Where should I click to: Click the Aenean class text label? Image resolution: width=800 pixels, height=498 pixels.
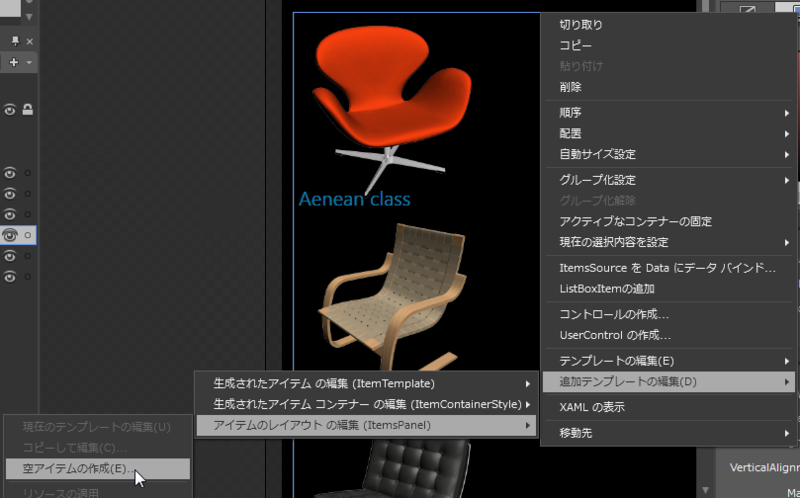pyautogui.click(x=355, y=199)
